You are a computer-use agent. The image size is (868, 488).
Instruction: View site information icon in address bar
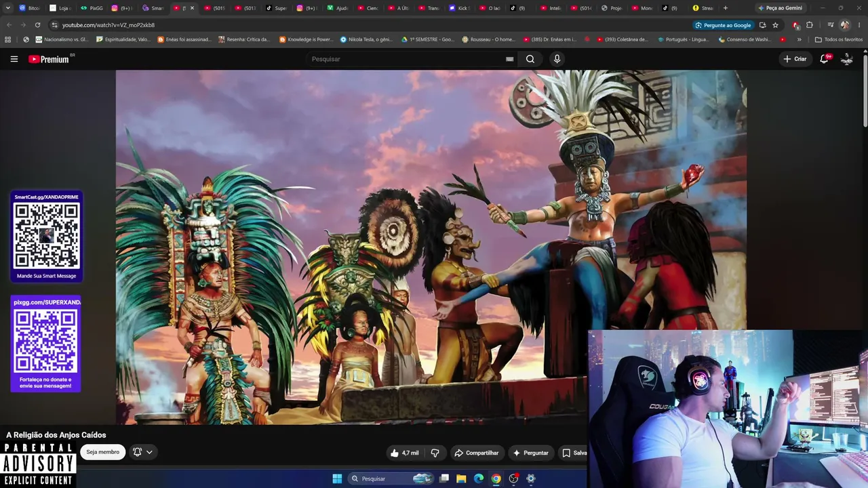click(54, 25)
